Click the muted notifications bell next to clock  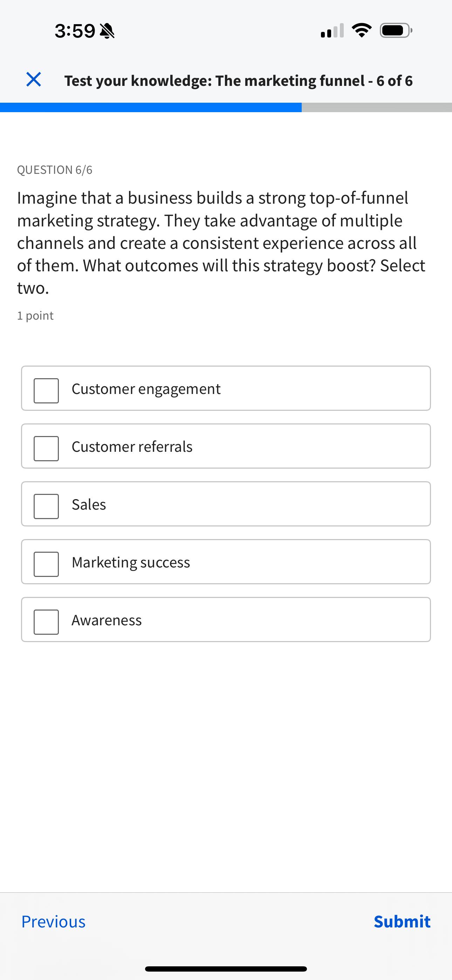pos(108,30)
